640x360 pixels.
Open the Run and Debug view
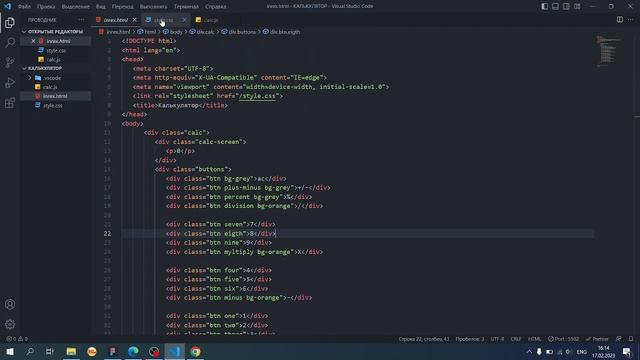(10, 82)
